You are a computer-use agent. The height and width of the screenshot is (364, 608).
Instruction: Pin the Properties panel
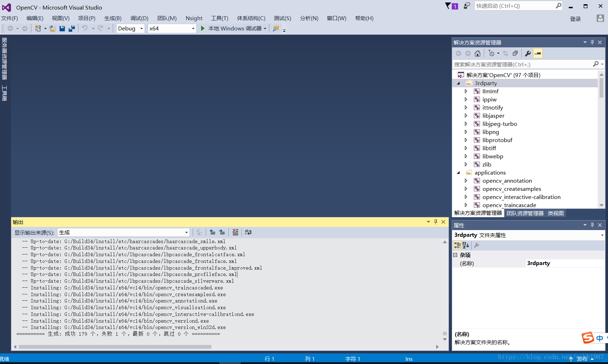pyautogui.click(x=592, y=225)
